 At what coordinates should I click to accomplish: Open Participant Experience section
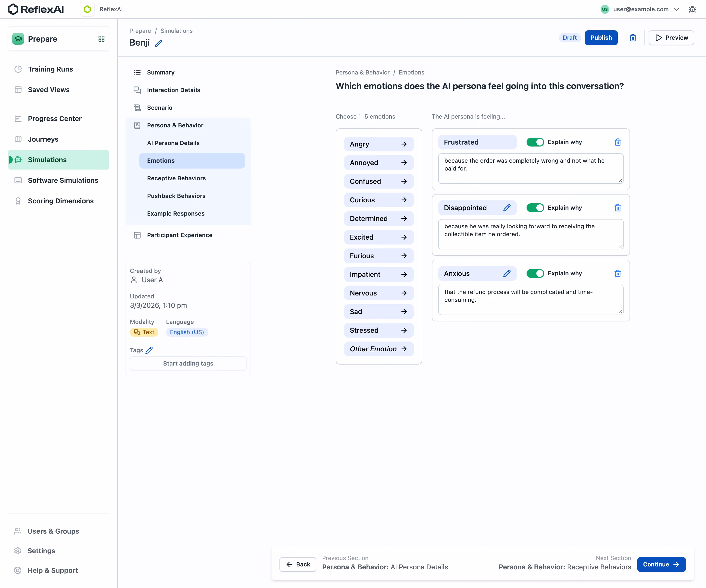(x=188, y=235)
